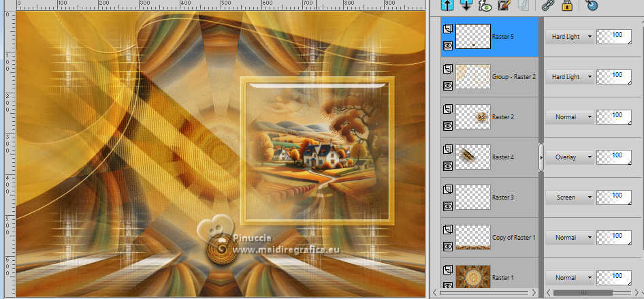644x299 pixels.
Task: Select the Raster 5 layer thumbnail
Action: tap(473, 37)
